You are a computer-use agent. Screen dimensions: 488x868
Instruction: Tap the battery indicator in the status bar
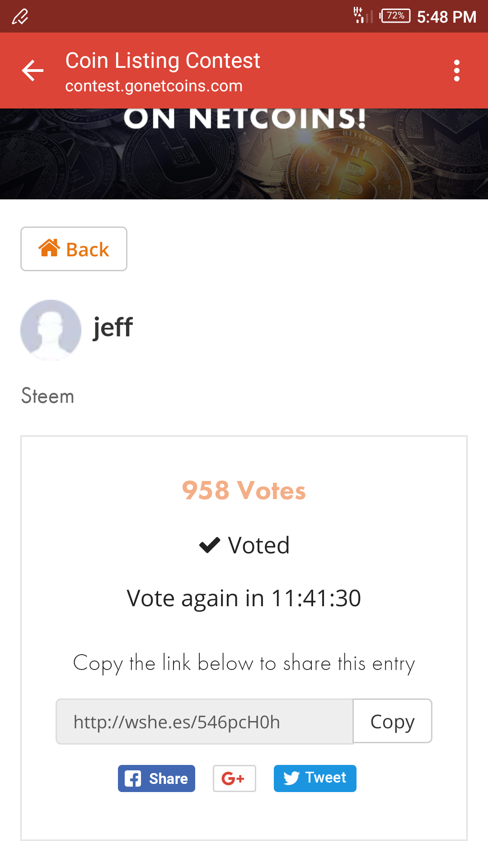(395, 16)
